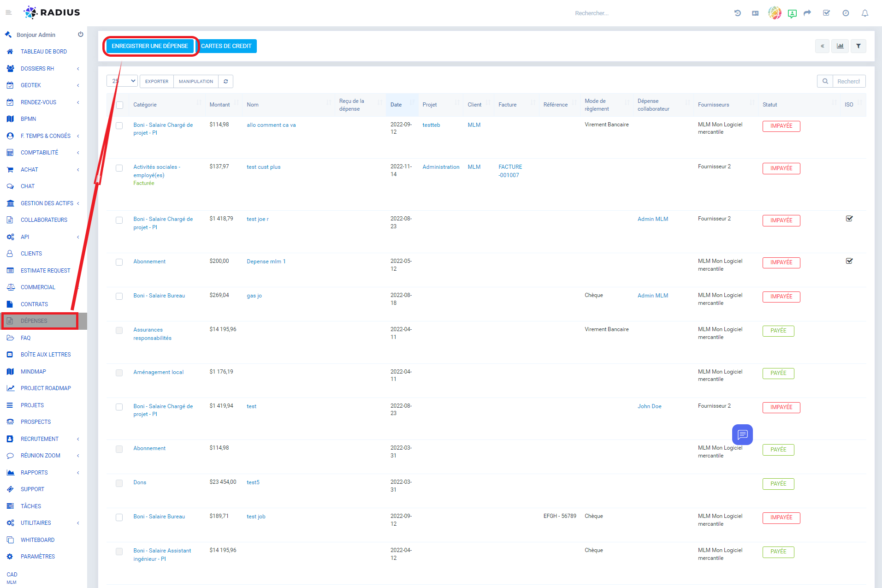Open Tableau de bord in sidebar
Viewport: 882px width, 588px height.
pyautogui.click(x=43, y=52)
